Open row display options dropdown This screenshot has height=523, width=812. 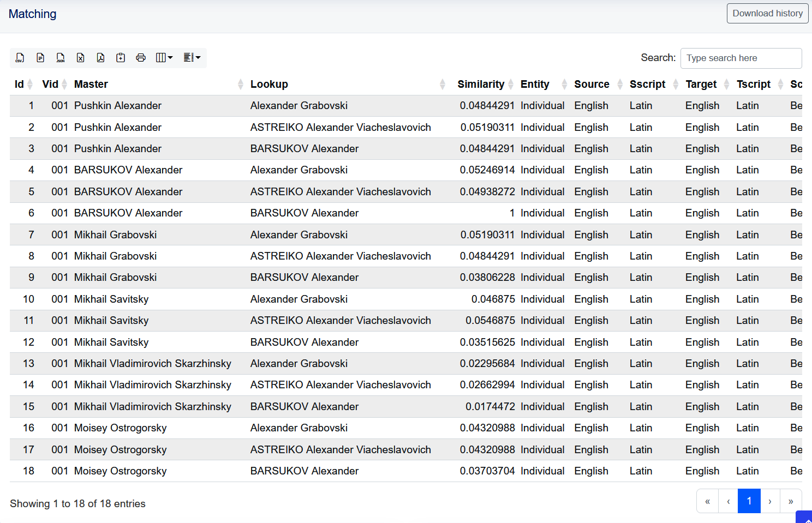pyautogui.click(x=192, y=58)
